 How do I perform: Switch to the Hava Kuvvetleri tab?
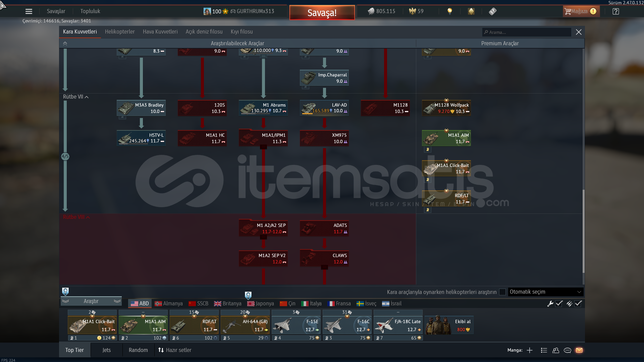point(160,32)
